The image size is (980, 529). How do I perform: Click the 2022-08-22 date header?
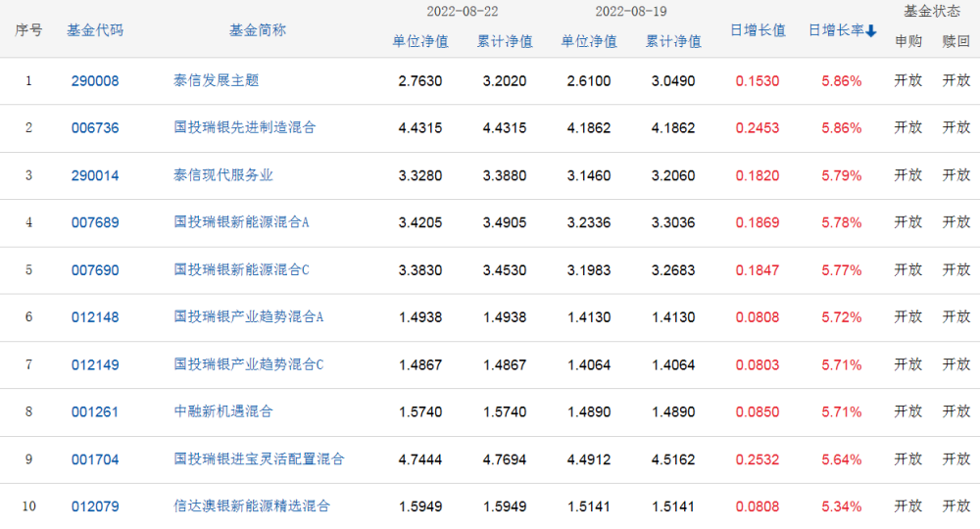point(463,11)
